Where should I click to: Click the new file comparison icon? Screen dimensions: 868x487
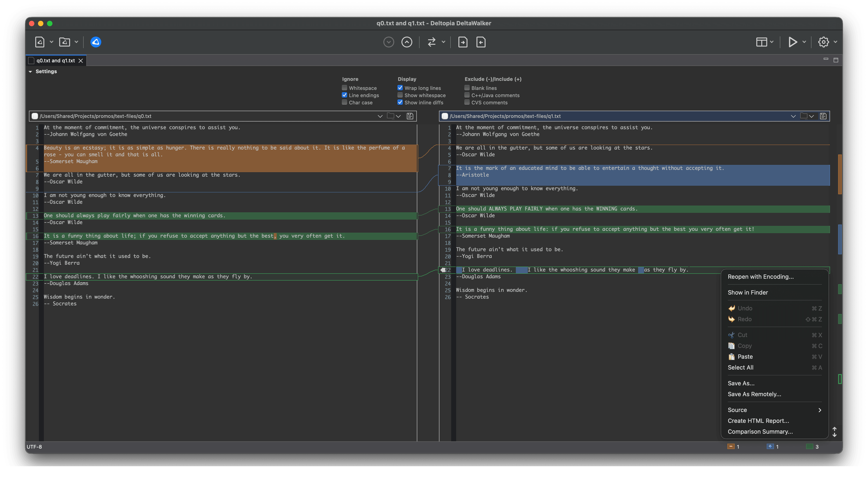point(40,42)
